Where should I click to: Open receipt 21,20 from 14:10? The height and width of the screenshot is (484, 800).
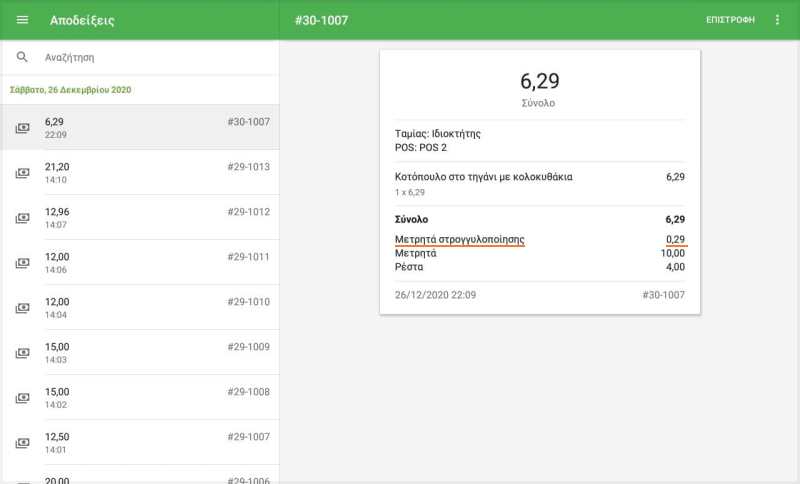coord(140,173)
